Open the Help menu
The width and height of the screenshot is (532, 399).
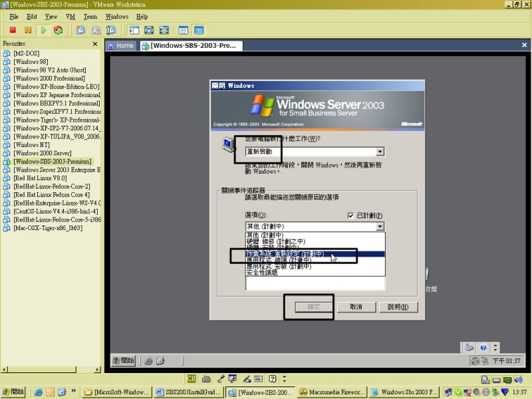coord(142,17)
